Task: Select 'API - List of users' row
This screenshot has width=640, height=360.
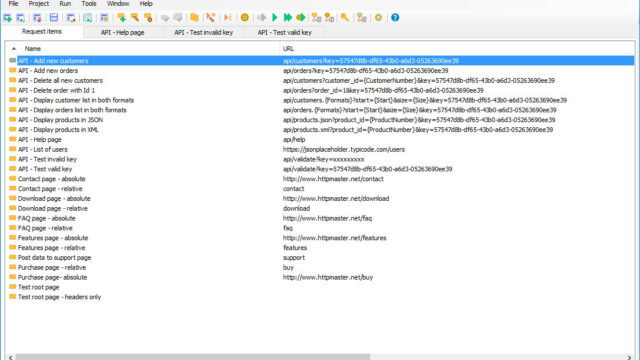Action: (321, 149)
